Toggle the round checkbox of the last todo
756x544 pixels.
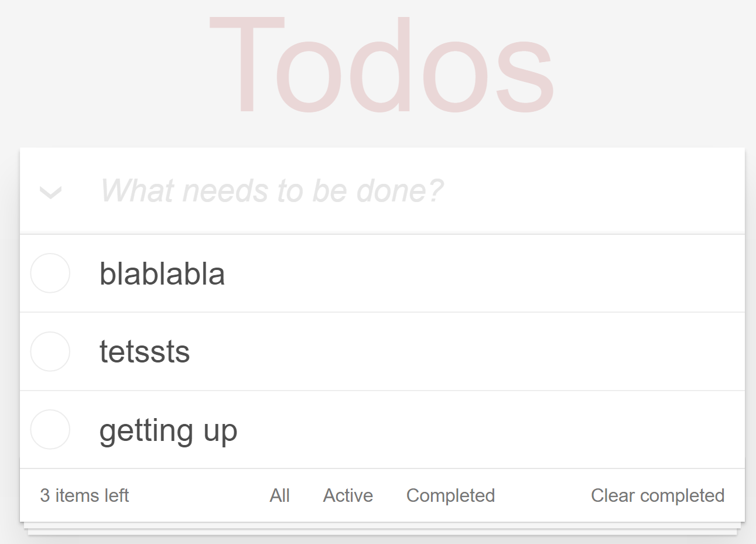pos(50,429)
